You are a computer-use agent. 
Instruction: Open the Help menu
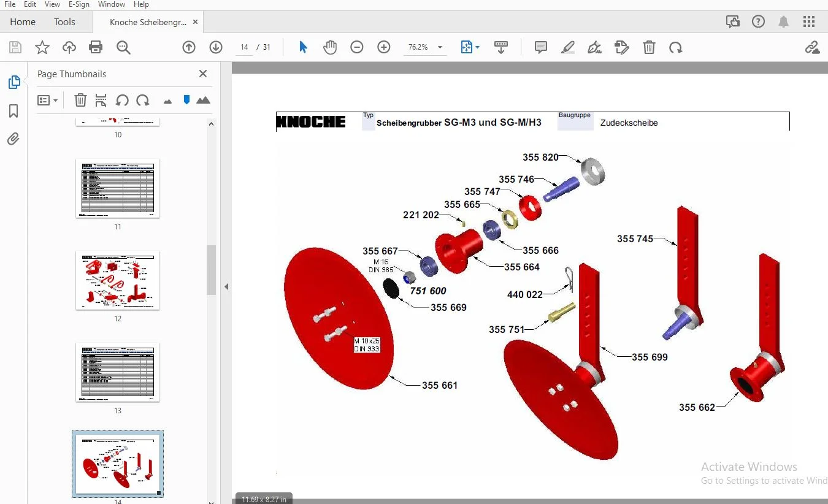coord(141,4)
